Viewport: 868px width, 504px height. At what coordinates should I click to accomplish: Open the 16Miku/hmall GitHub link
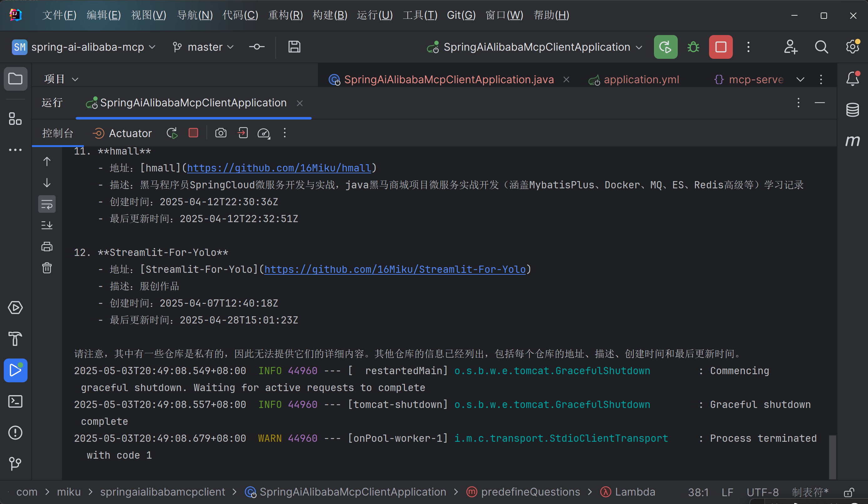pos(279,168)
